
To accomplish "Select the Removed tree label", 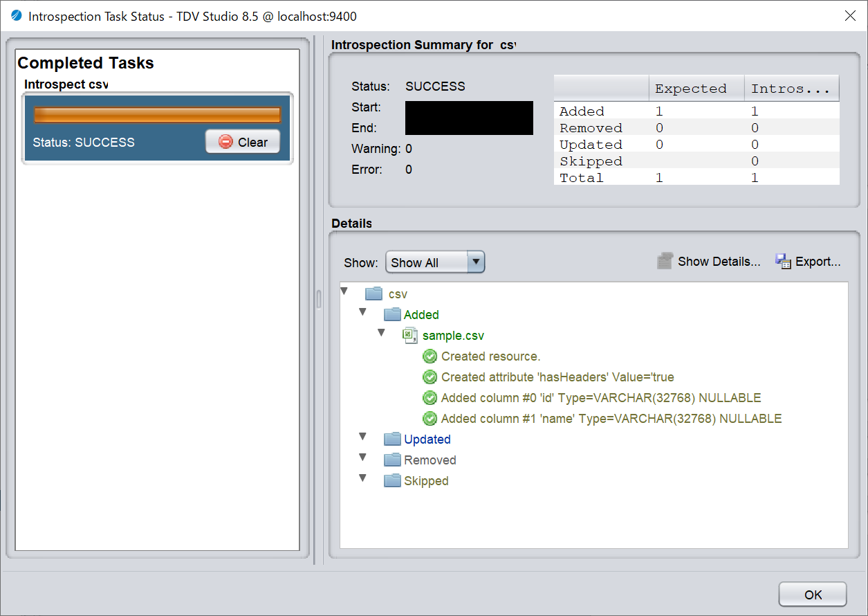I will coord(430,460).
